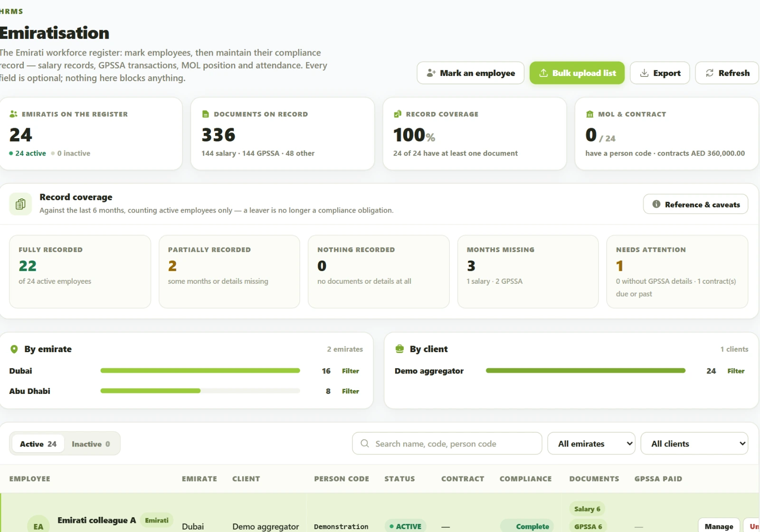Click the user-plus icon in Mark an employee

click(x=431, y=73)
